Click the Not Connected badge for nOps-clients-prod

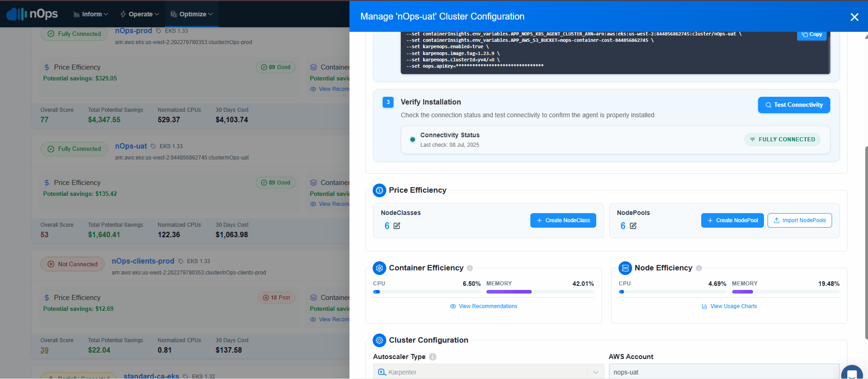click(73, 264)
